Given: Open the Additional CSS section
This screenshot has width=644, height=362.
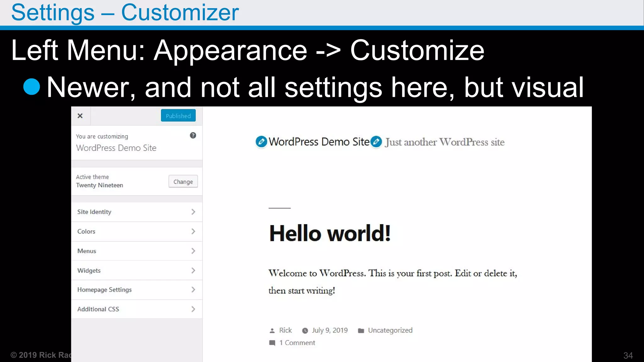Looking at the screenshot, I should (137, 309).
